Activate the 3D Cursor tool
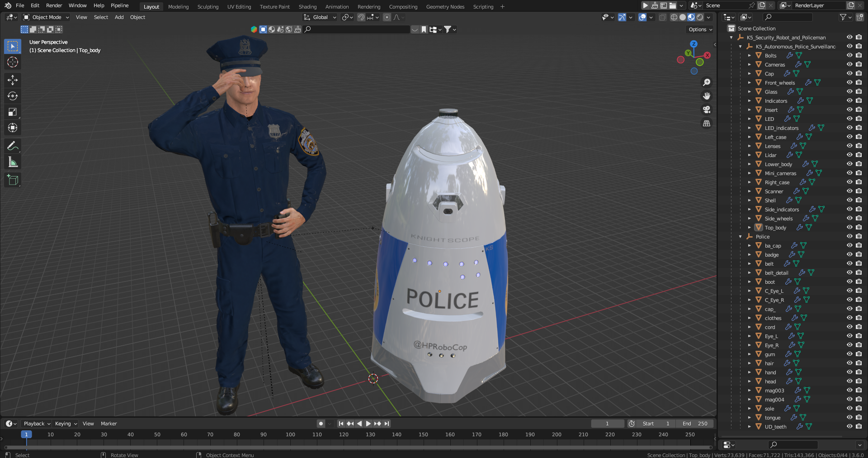The height and width of the screenshot is (458, 868). tap(13, 62)
